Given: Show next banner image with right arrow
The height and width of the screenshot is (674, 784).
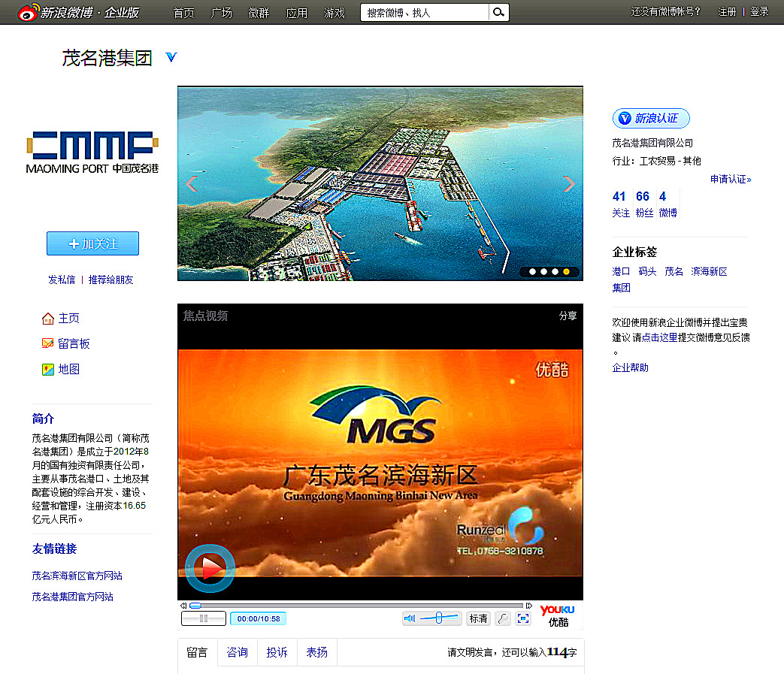Looking at the screenshot, I should (x=568, y=184).
